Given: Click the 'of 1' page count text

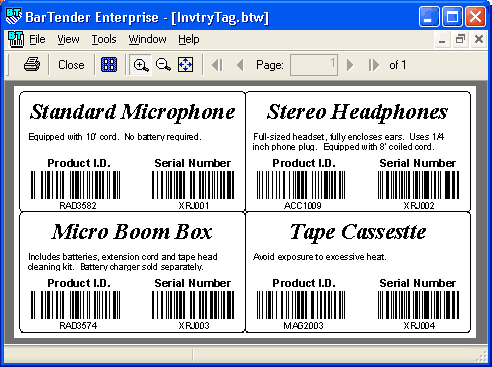Looking at the screenshot, I should click(x=398, y=65).
